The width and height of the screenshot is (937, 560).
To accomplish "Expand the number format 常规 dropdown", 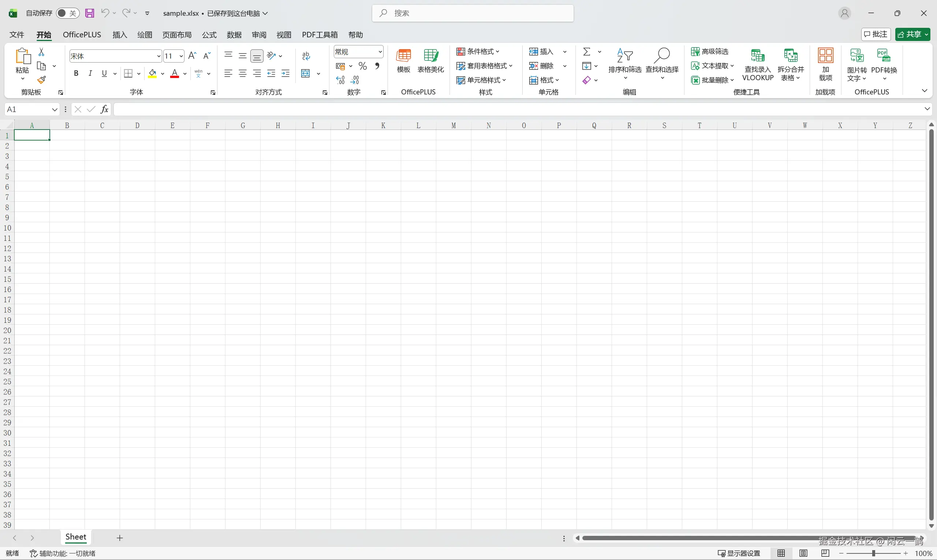I will 380,52.
